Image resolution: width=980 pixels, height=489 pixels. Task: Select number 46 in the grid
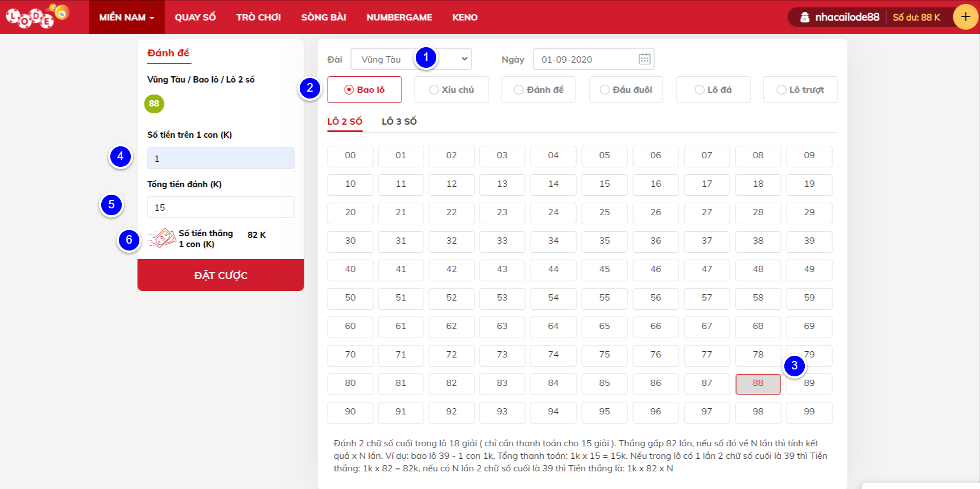coord(656,270)
